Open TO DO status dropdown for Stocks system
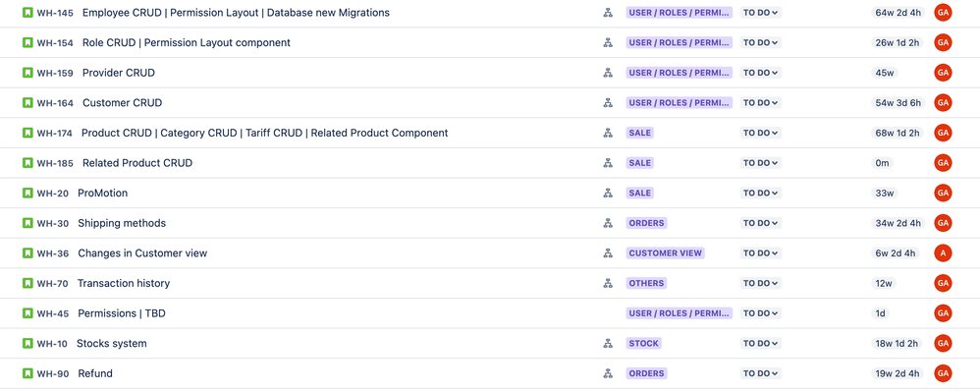The width and height of the screenshot is (980, 391). tap(761, 343)
